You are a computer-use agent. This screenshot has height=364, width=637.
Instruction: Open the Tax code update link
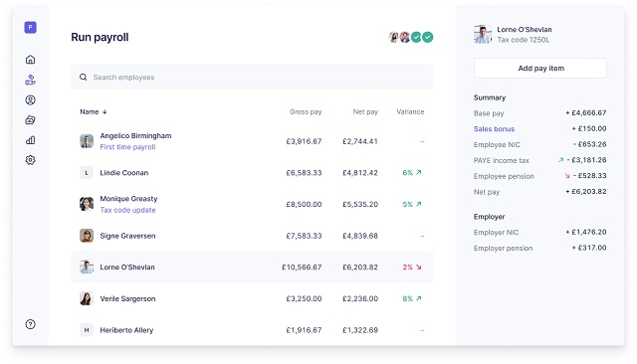pyautogui.click(x=127, y=210)
